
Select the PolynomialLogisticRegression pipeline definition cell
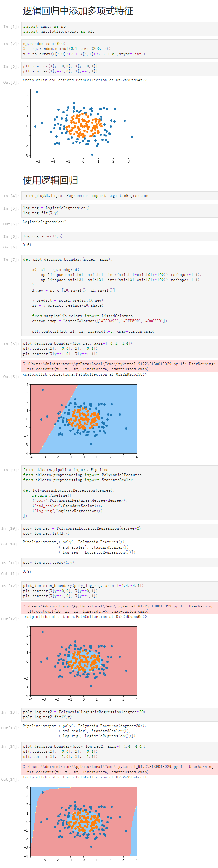click(119, 493)
